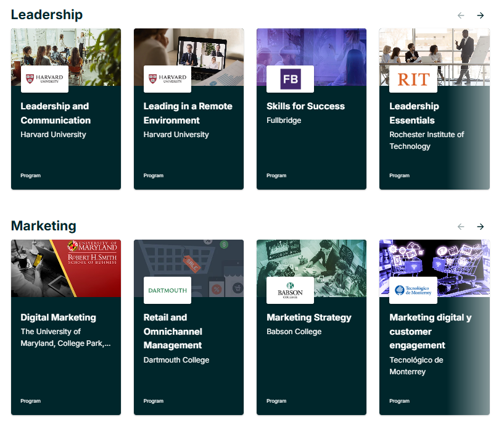Screen dimensions: 504x428
Task: Click Leadership carousel next arrow
Action: point(481,15)
